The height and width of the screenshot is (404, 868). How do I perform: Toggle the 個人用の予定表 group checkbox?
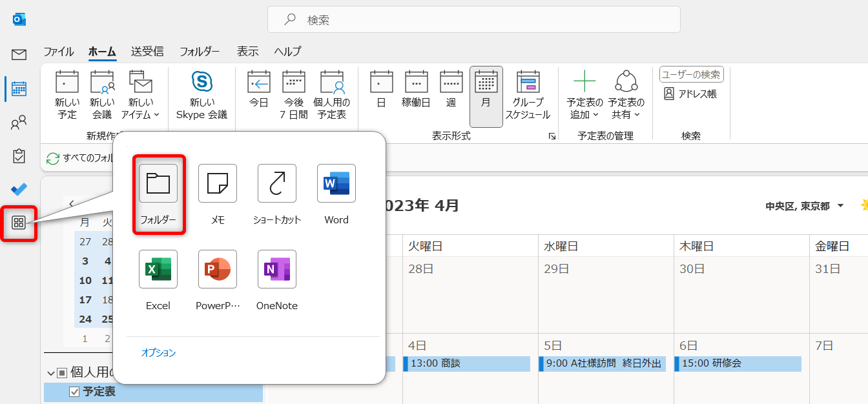coord(62,373)
